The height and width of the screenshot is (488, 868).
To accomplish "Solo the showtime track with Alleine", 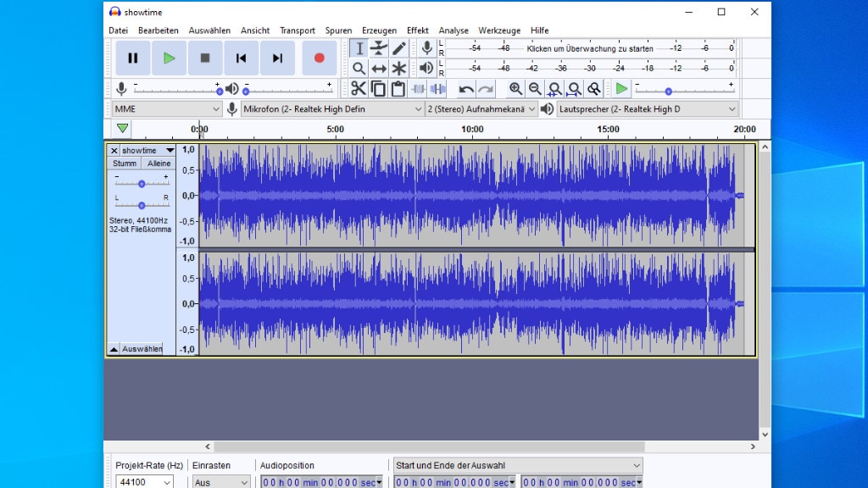I will click(x=159, y=164).
